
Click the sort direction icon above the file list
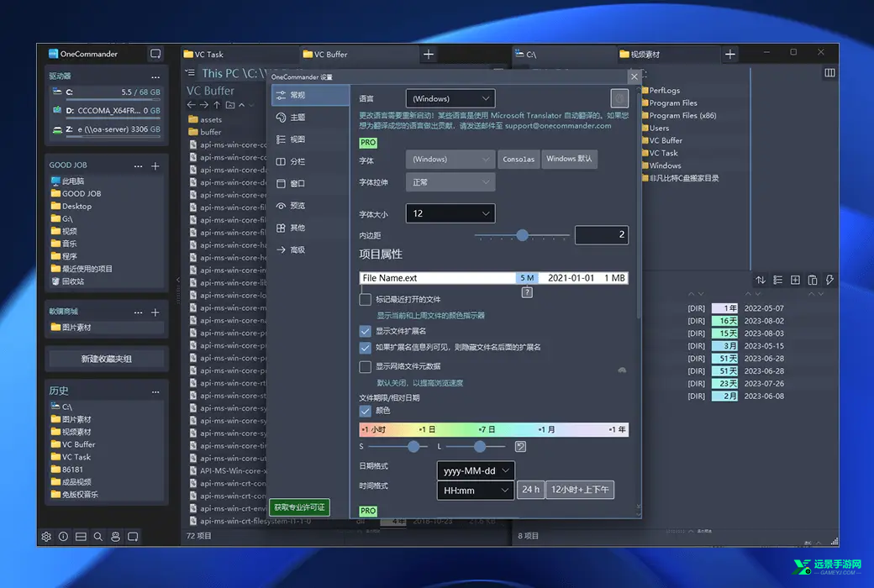click(x=761, y=280)
